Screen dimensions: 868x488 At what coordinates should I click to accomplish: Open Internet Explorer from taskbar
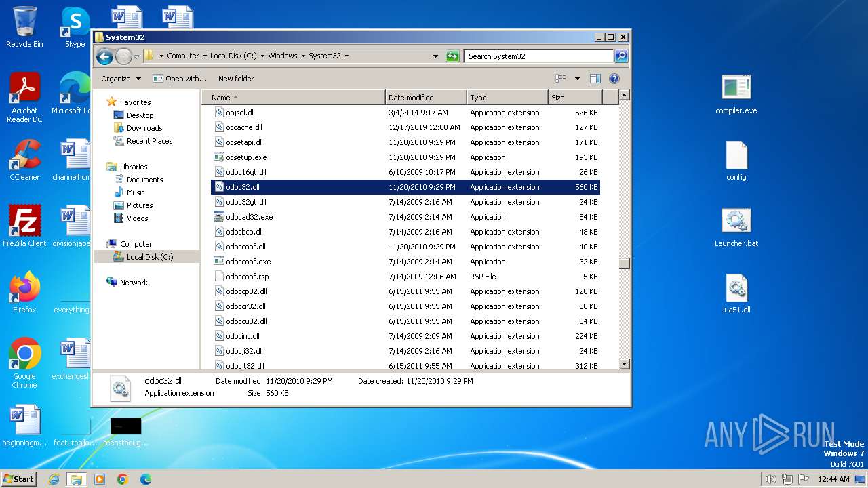point(54,479)
